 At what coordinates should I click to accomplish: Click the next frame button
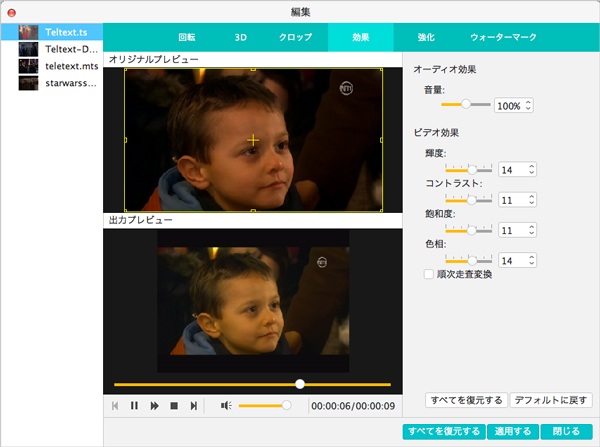click(x=193, y=406)
